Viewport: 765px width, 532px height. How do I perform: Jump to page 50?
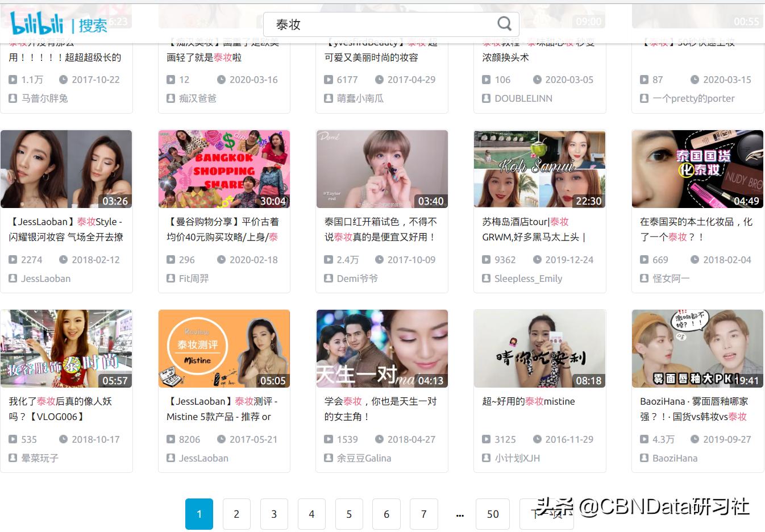(493, 514)
